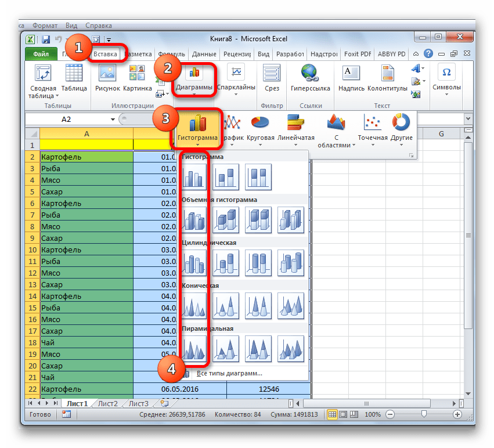Open the Гиперссылка hyperlink tool
This screenshot has width=494, height=448.
pos(311,79)
